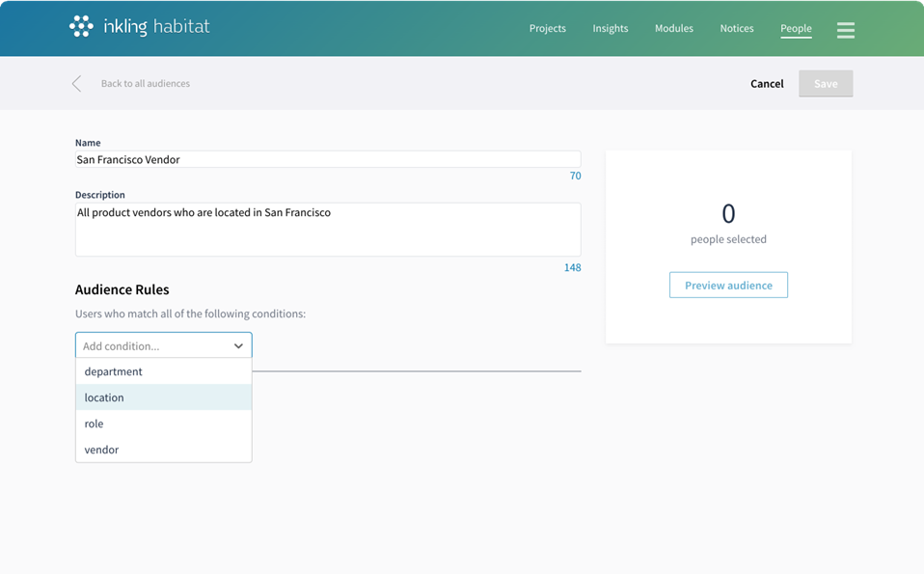The height and width of the screenshot is (574, 924).
Task: Click the back arrow chevron icon
Action: pyautogui.click(x=77, y=84)
